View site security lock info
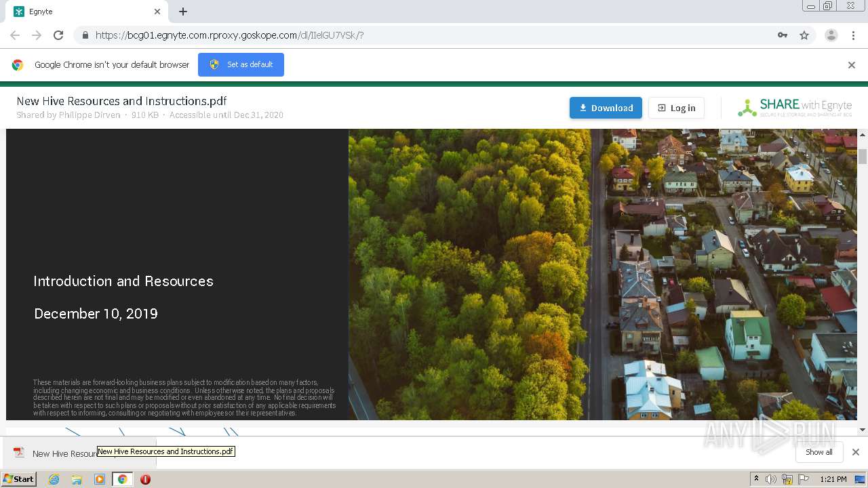 85,35
